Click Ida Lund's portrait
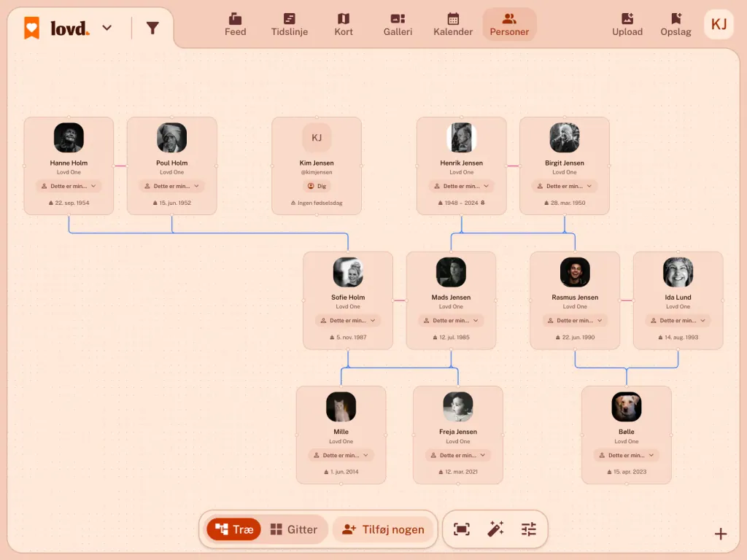This screenshot has width=747, height=560. point(678,273)
